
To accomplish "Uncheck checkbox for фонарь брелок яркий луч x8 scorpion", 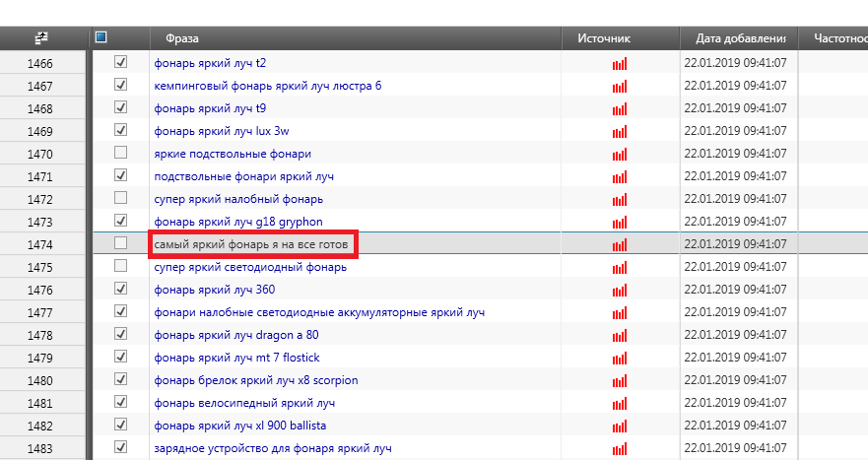I will click(120, 379).
